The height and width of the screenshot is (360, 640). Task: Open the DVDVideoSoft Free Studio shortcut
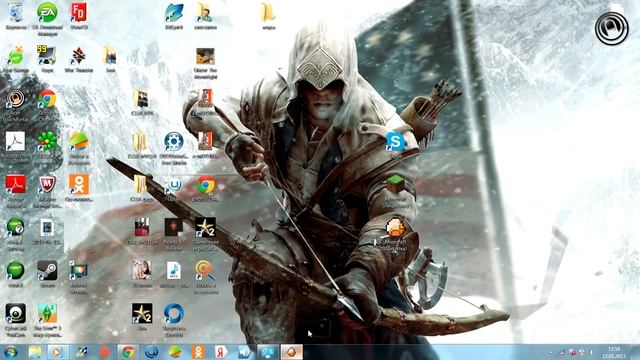(x=174, y=142)
